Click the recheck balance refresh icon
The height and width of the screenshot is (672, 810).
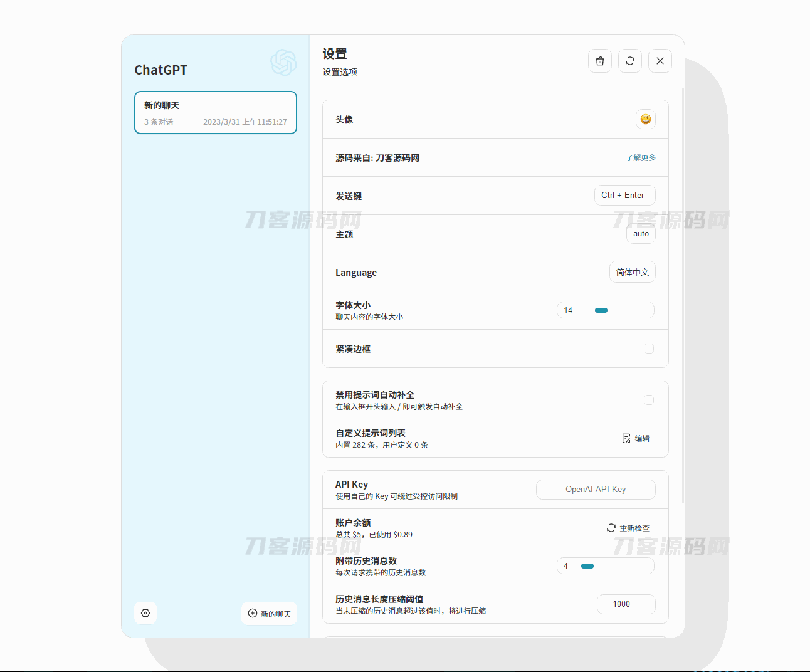click(611, 528)
